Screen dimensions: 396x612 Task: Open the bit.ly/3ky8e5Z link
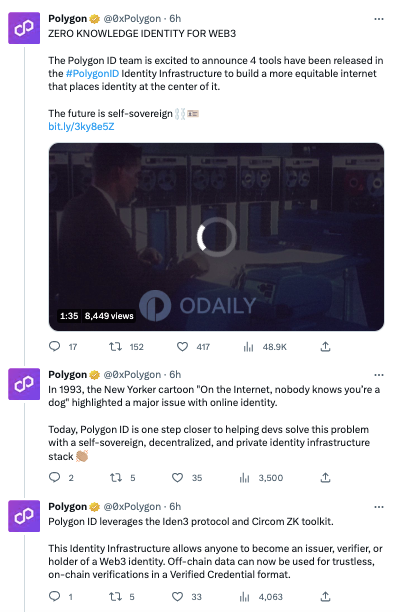[x=81, y=126]
